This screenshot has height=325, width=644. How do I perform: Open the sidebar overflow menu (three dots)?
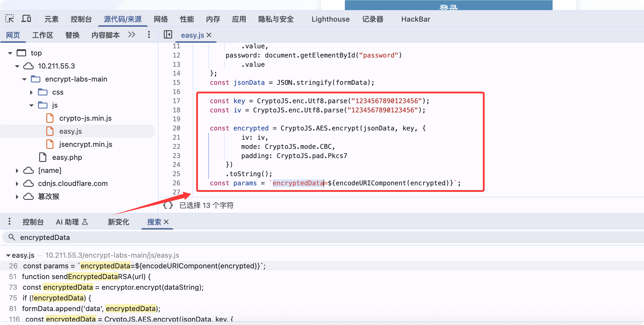coord(149,34)
